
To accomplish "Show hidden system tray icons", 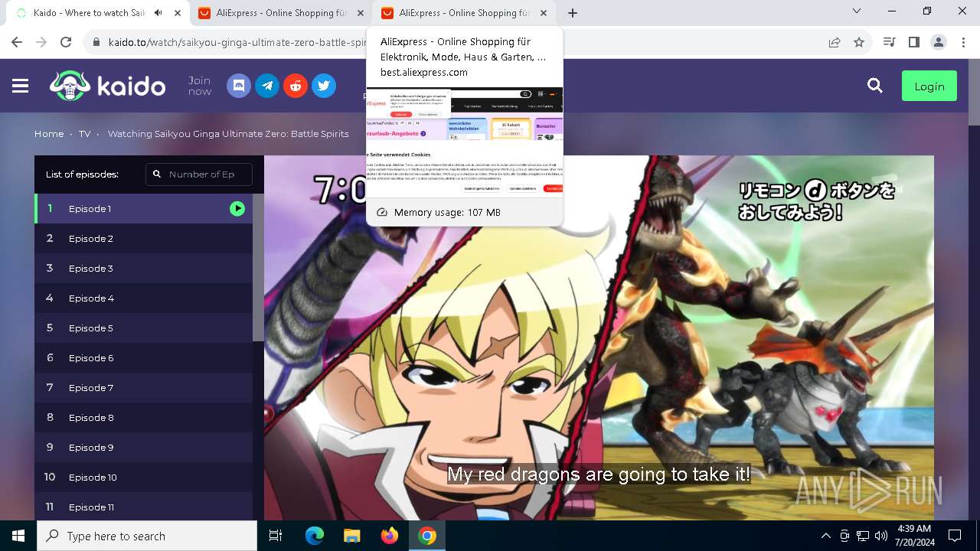I will tap(825, 536).
